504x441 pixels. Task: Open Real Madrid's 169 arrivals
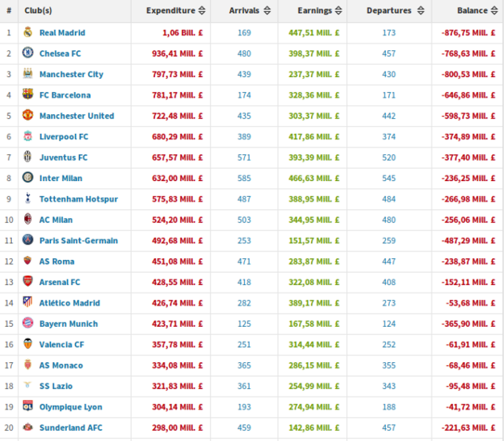click(244, 33)
